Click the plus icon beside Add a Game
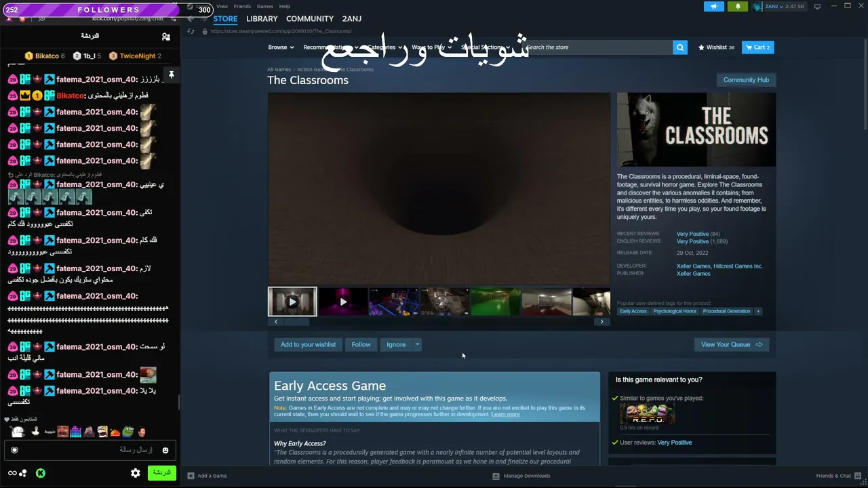The height and width of the screenshot is (488, 868). pos(191,476)
